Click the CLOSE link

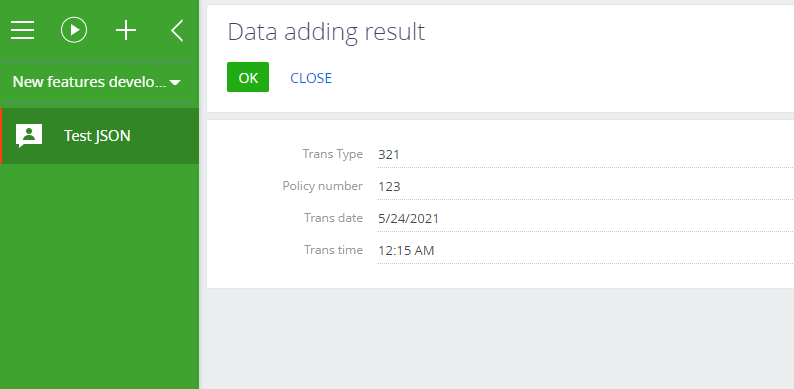click(x=311, y=78)
